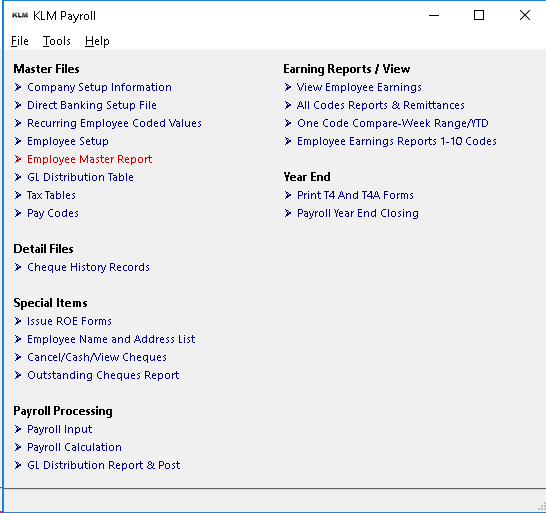Open Employee Setup link
This screenshot has height=513, width=546.
pos(68,141)
